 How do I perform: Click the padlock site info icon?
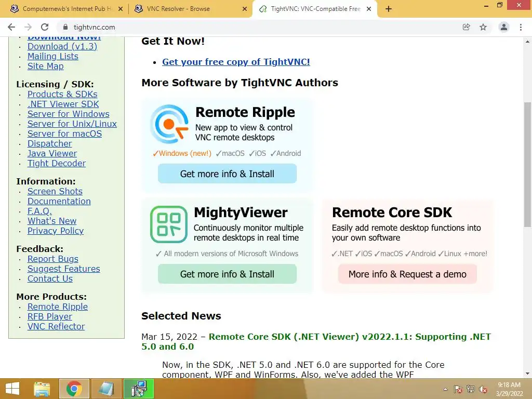(65, 27)
